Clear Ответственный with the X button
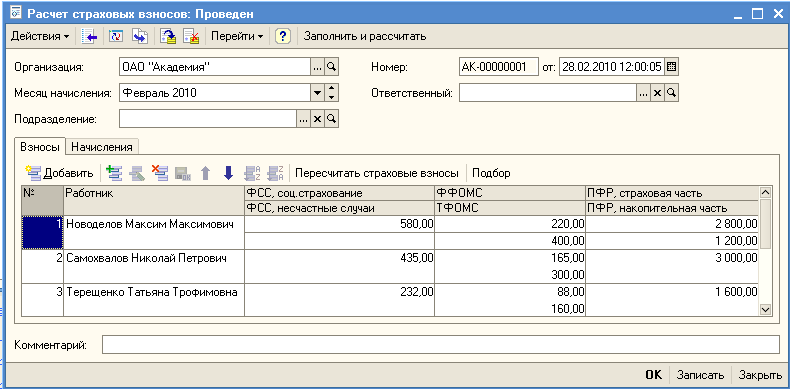The image size is (790, 389). point(657,93)
